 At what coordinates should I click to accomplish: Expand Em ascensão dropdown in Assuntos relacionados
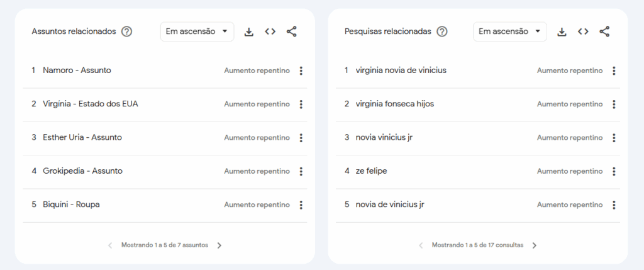(197, 31)
